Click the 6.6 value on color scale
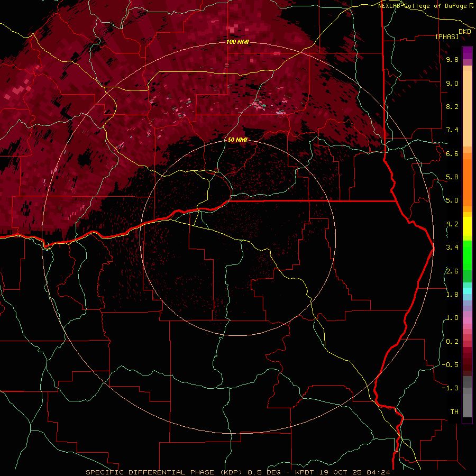Image resolution: width=476 pixels, height=476 pixels. 452,153
